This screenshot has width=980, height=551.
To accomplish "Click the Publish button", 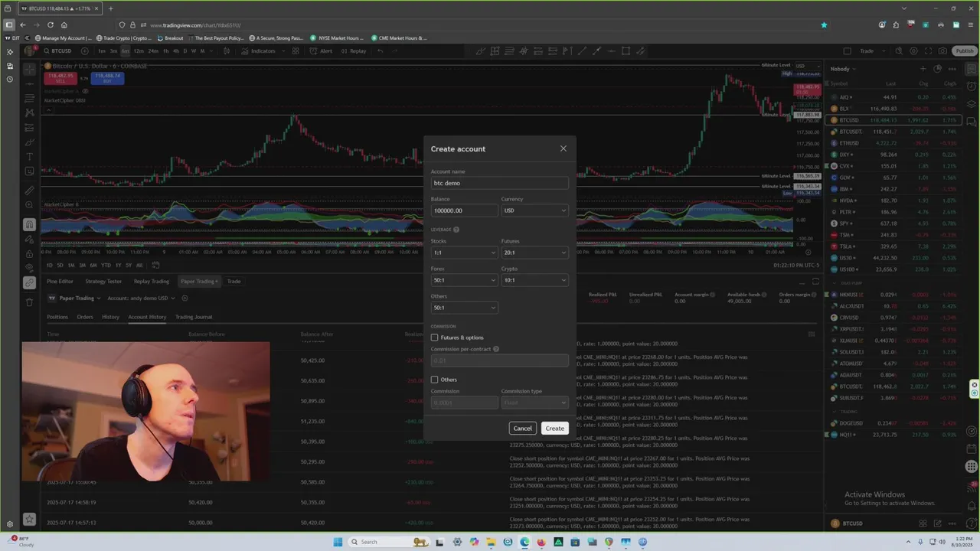I will (x=965, y=51).
